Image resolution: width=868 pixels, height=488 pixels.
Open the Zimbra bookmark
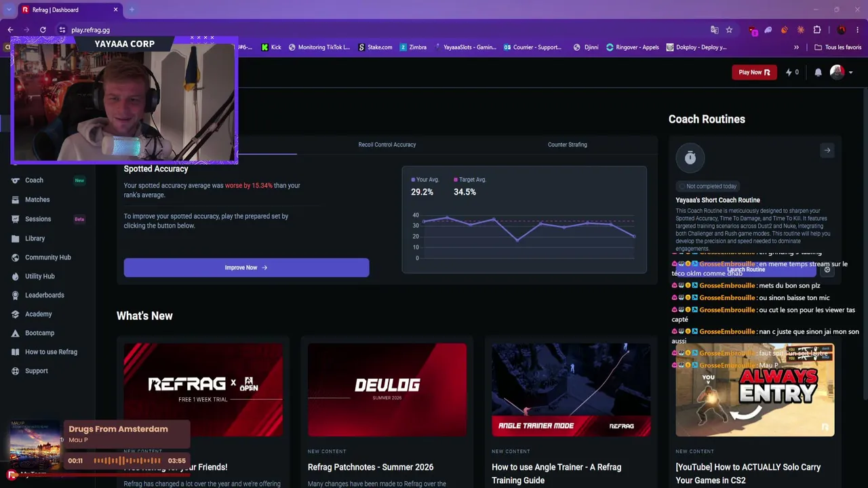pyautogui.click(x=414, y=47)
